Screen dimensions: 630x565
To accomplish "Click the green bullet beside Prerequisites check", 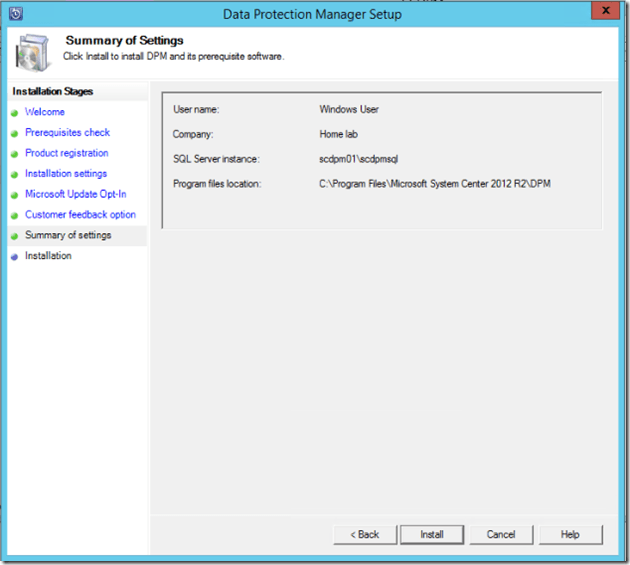I will pos(14,133).
